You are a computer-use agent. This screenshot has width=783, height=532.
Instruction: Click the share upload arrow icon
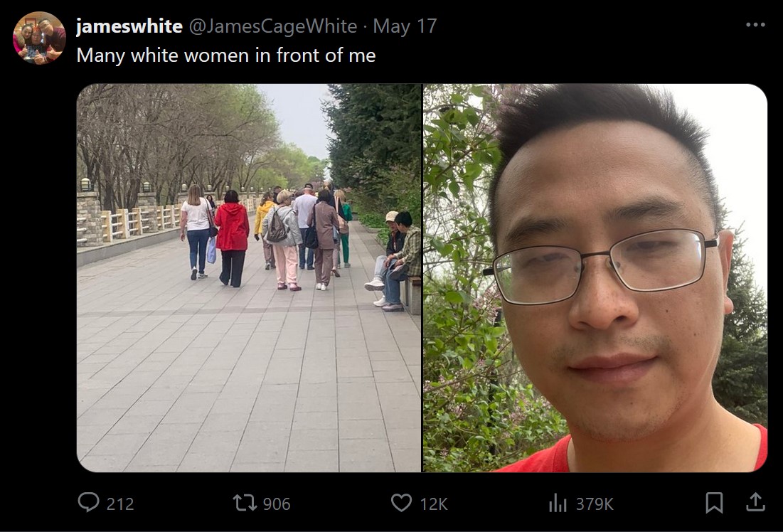coord(755,502)
